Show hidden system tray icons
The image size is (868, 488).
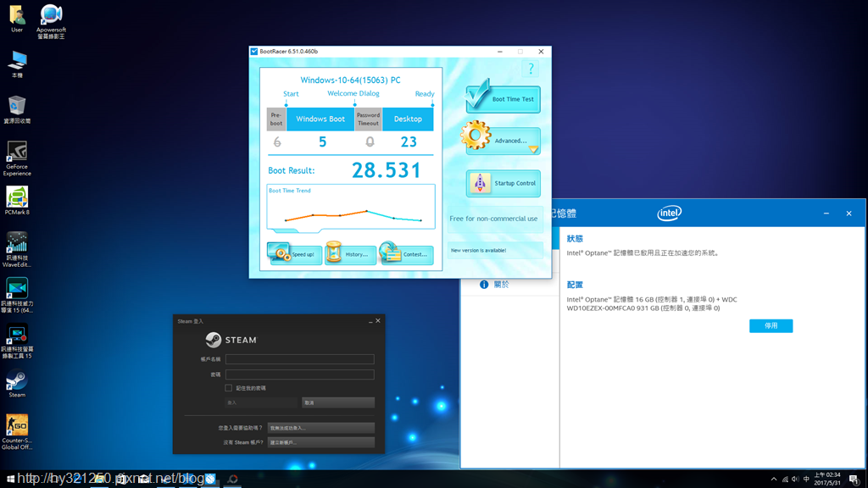coord(774,480)
